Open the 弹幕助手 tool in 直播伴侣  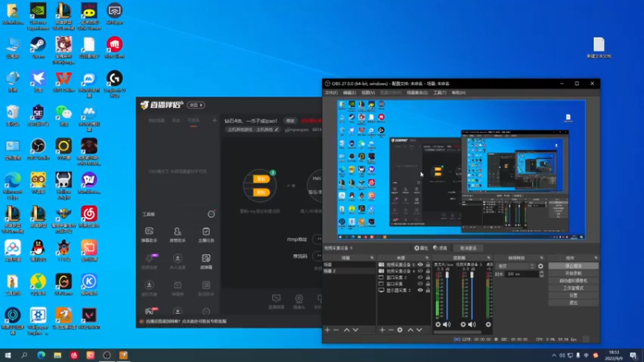(x=149, y=235)
